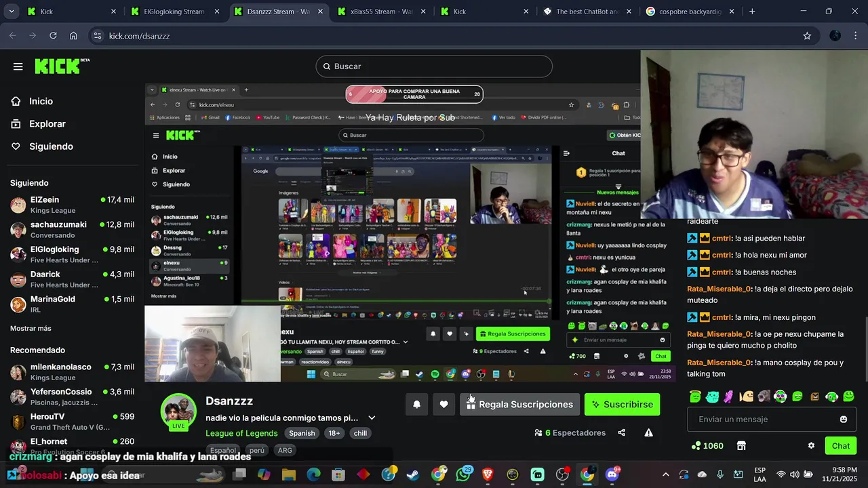Open Siguiendo in the sidebar
Image resolution: width=868 pixels, height=488 pixels.
coord(51,146)
